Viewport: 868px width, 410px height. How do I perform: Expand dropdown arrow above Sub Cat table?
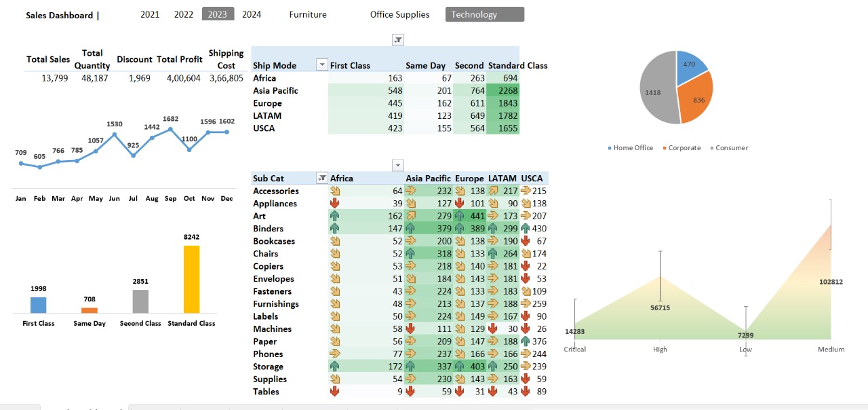click(x=398, y=165)
